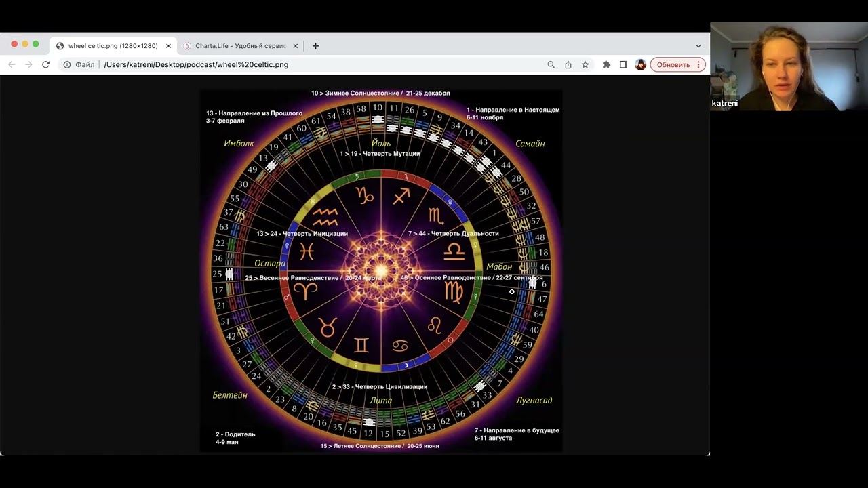Click the Virgo zodiac symbol

click(454, 292)
